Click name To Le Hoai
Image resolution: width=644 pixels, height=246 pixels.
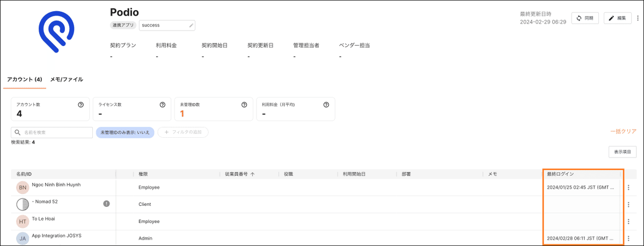[x=43, y=219]
